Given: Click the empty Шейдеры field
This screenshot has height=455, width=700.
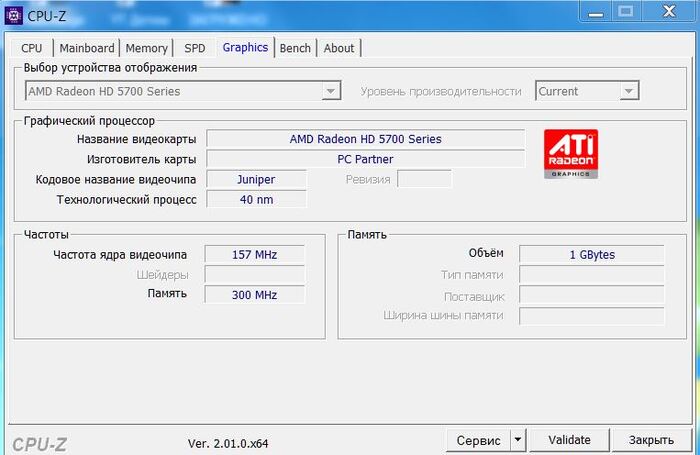Looking at the screenshot, I should (254, 274).
